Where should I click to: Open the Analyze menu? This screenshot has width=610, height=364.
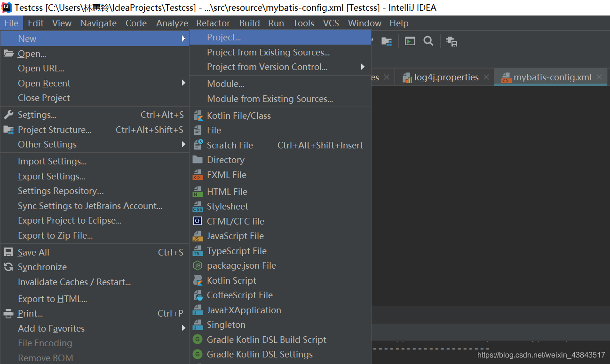(172, 23)
